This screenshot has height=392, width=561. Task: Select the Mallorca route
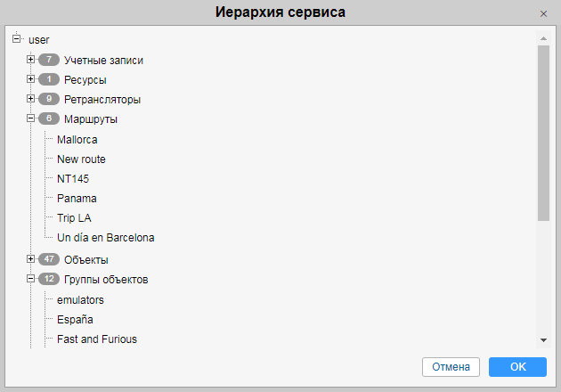pos(77,139)
